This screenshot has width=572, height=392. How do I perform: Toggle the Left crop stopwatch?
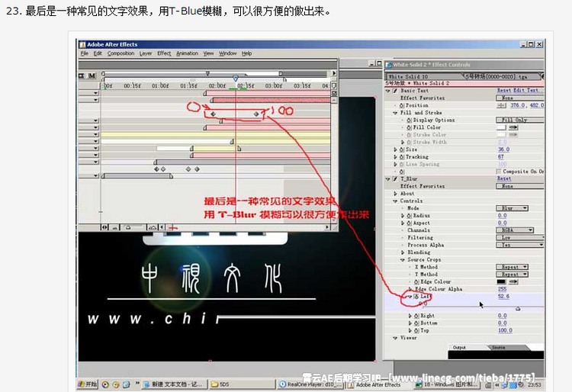click(416, 297)
